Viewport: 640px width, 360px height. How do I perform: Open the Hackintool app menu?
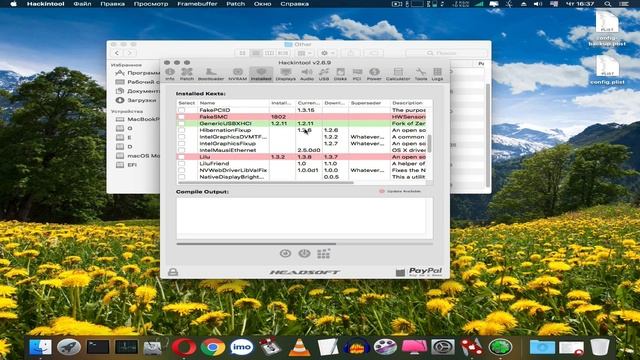46,4
